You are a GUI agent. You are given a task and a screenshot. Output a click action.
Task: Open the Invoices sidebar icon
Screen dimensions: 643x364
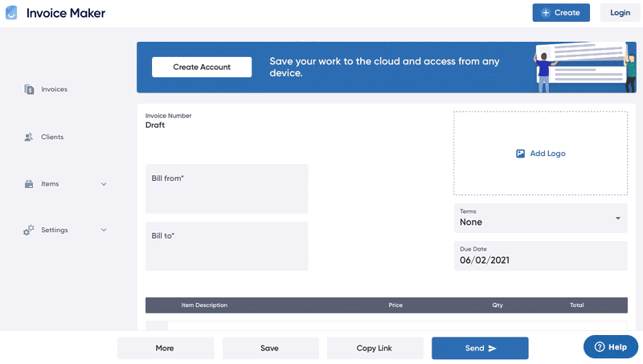point(29,89)
